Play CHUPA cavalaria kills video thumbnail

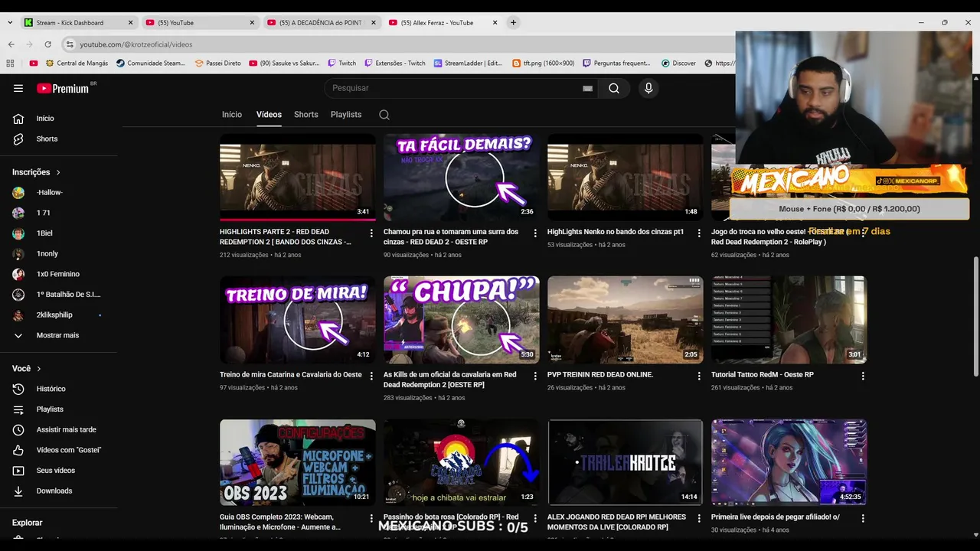(461, 320)
